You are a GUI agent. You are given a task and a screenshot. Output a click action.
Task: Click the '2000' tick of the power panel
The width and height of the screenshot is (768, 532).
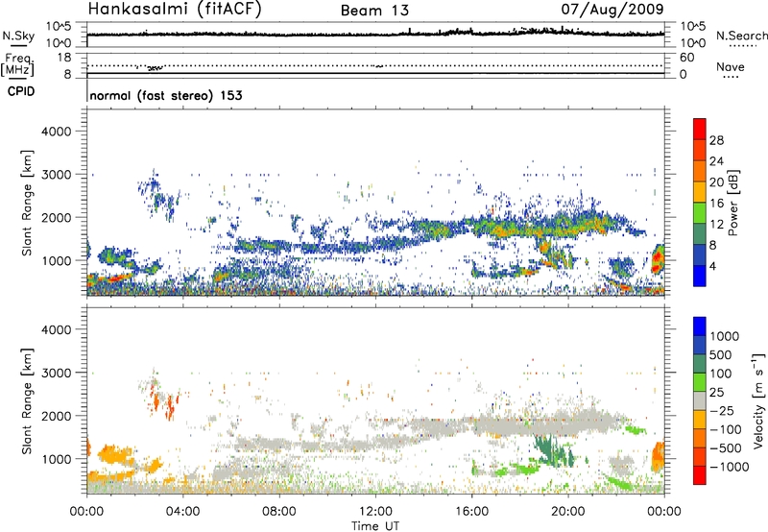pyautogui.click(x=57, y=217)
